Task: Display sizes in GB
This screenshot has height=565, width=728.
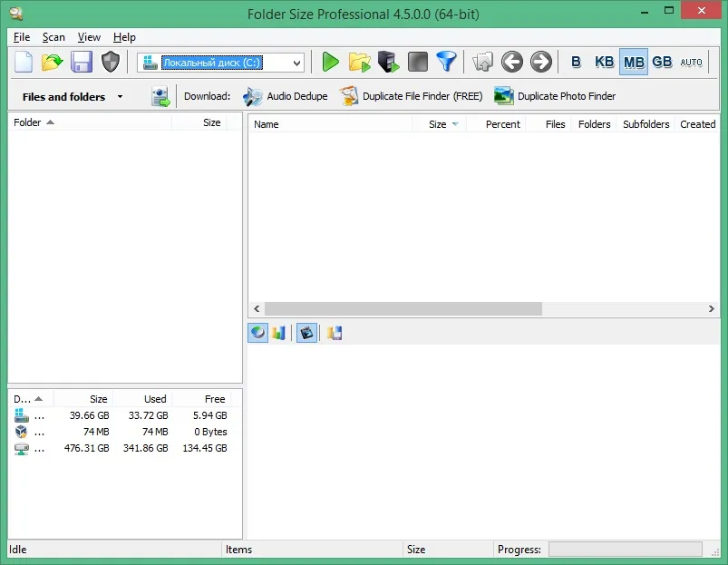Action: (662, 62)
